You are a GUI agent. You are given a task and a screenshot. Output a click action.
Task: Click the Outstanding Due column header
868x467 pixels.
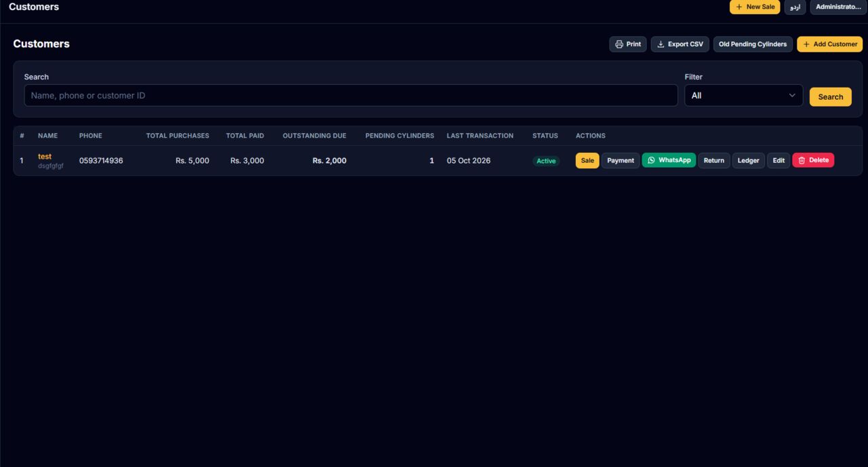coord(315,136)
